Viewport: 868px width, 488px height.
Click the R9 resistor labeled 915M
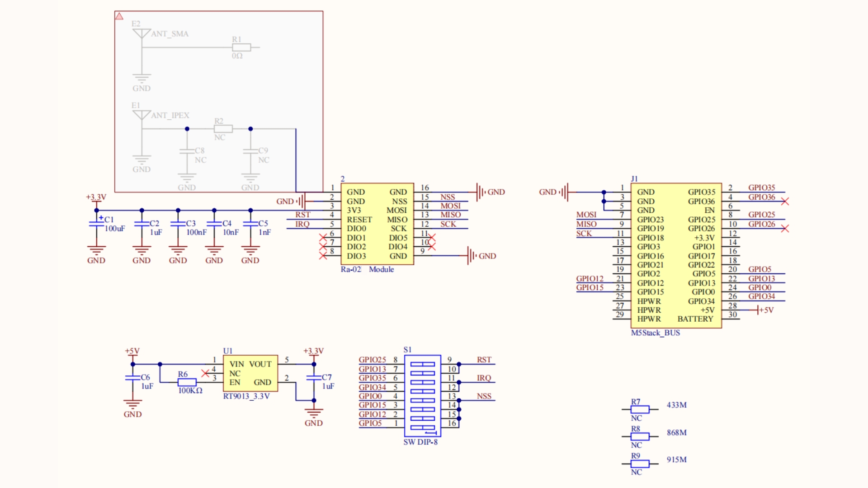click(640, 464)
